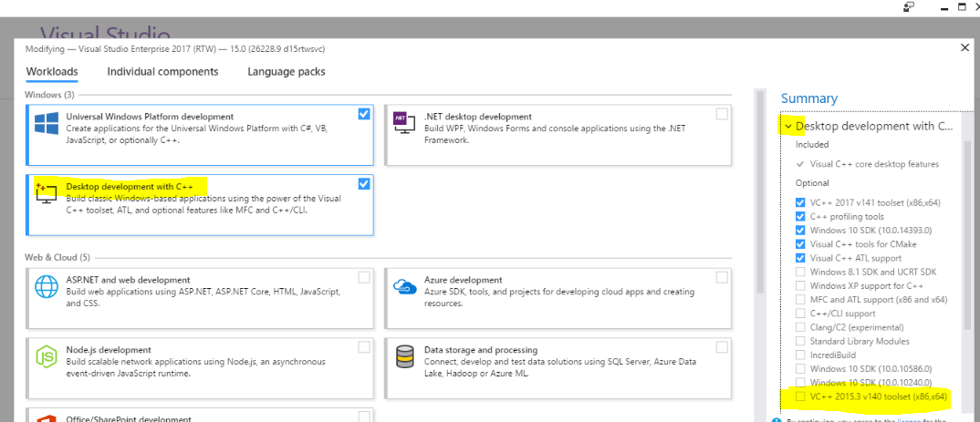The height and width of the screenshot is (422, 980).
Task: Enable Clang/C2 (experimental) option
Action: (800, 327)
